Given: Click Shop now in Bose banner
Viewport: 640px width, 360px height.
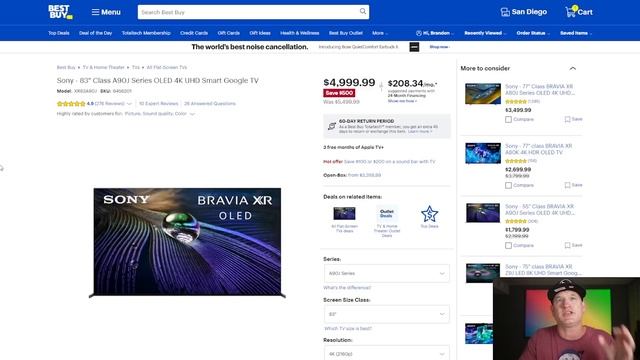Looking at the screenshot, I should (x=439, y=47).
